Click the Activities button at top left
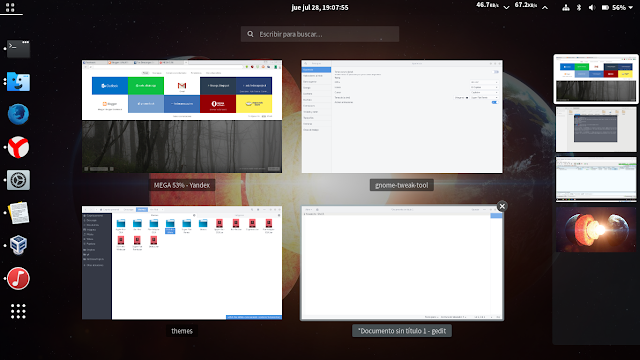640x360 pixels. (x=10, y=7)
